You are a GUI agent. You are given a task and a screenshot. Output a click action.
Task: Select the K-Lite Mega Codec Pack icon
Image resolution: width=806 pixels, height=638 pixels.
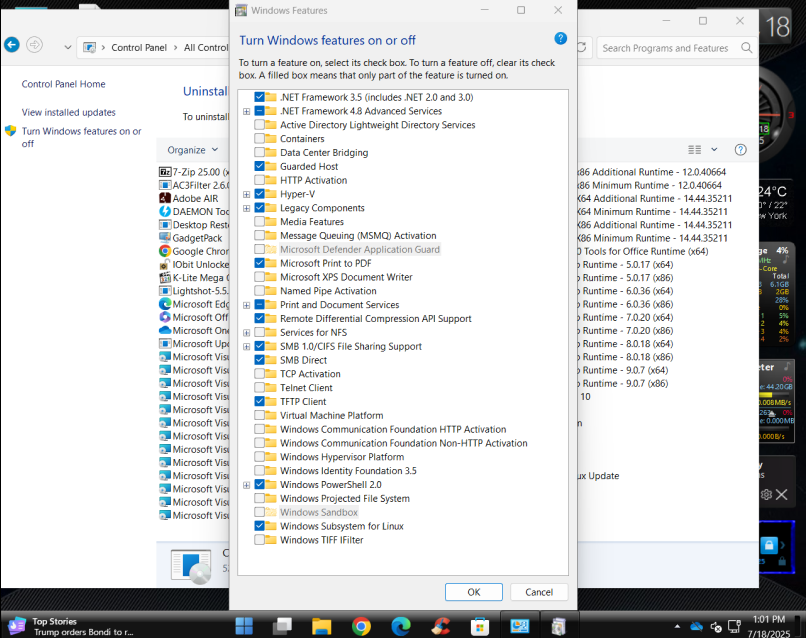pyautogui.click(x=165, y=278)
